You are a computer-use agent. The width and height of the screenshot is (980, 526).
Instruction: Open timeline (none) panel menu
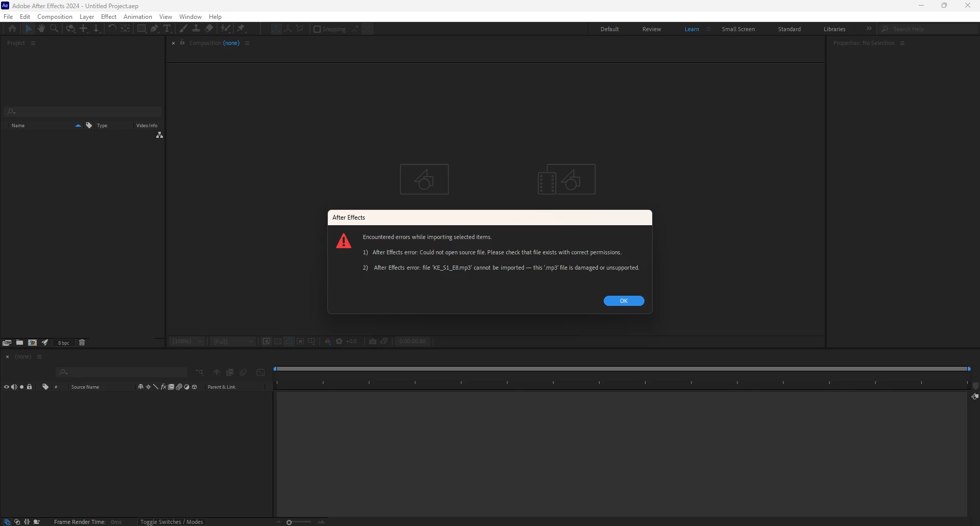click(x=39, y=356)
